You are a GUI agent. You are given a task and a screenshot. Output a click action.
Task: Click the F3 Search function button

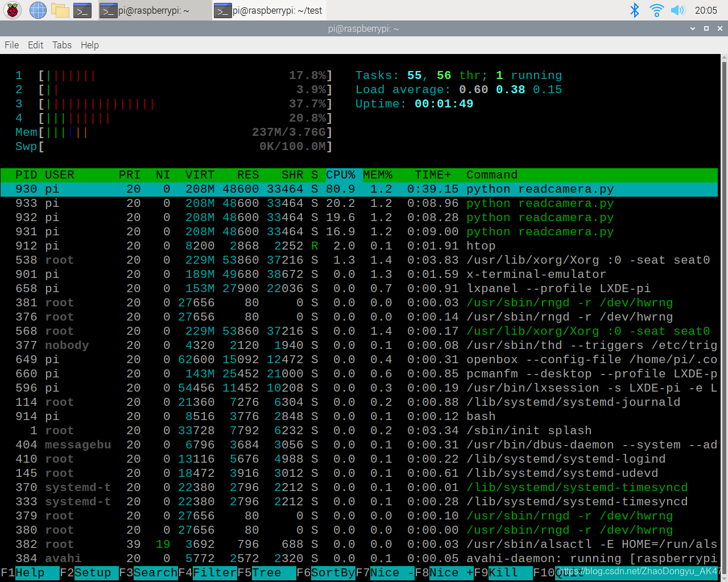click(x=148, y=573)
